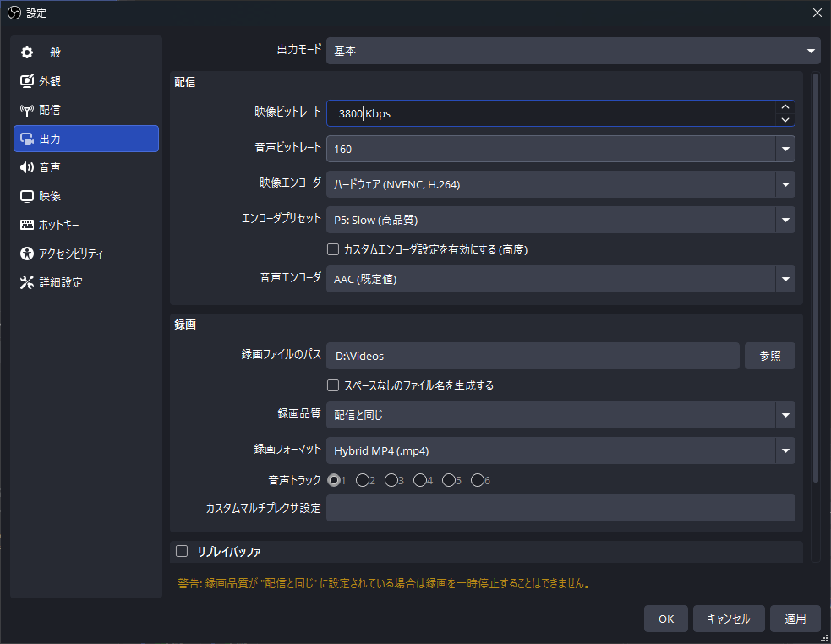Click the ホットキー keyboard icon in the sidebar
The image size is (831, 644).
pos(26,225)
